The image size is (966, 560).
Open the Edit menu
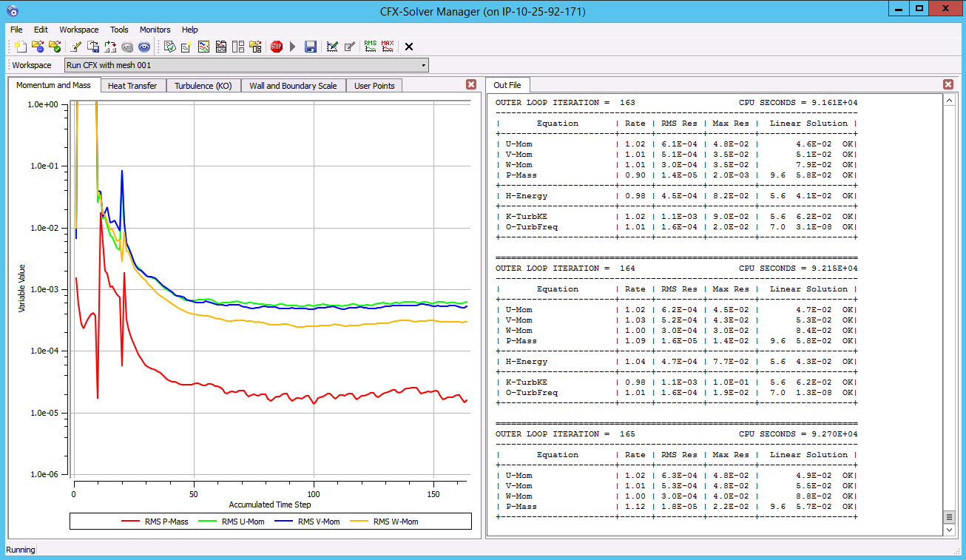pyautogui.click(x=41, y=30)
